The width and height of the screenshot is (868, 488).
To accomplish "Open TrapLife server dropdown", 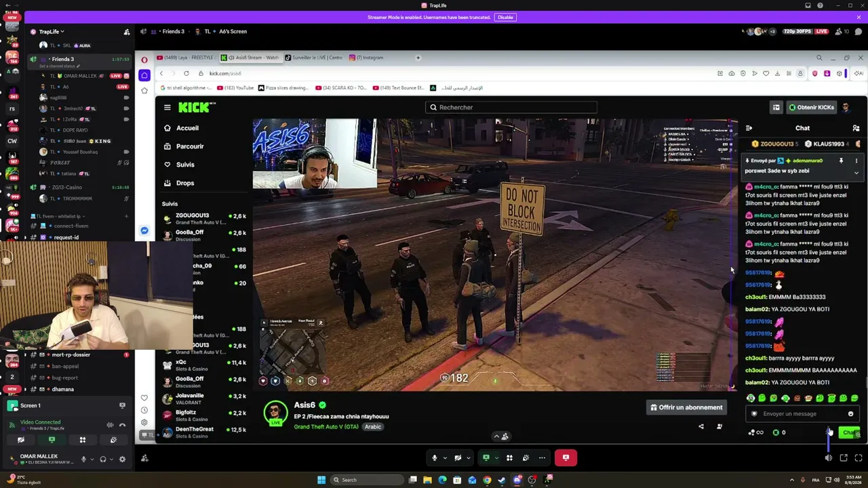I will click(52, 32).
